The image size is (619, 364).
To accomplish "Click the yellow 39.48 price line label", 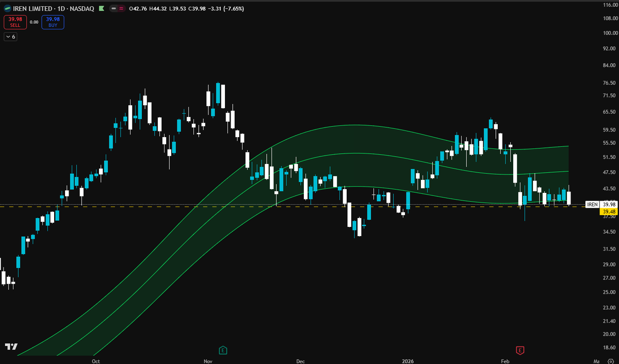I will tap(609, 211).
